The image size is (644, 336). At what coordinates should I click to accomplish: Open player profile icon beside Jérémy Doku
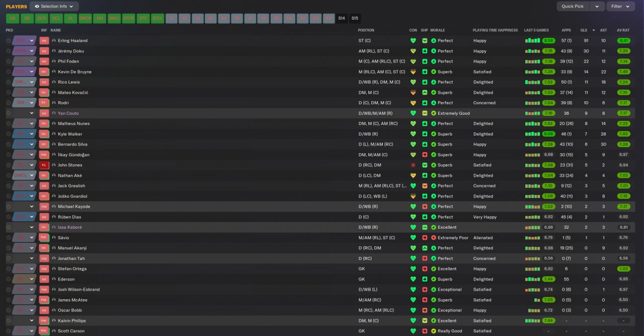pyautogui.click(x=54, y=51)
